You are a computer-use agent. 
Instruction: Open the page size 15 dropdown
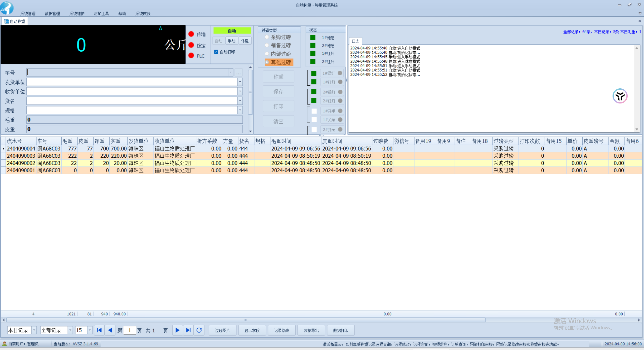[x=90, y=330]
